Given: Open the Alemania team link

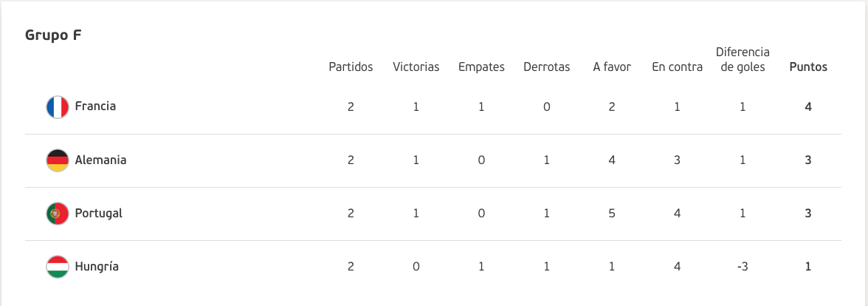Looking at the screenshot, I should [x=100, y=160].
